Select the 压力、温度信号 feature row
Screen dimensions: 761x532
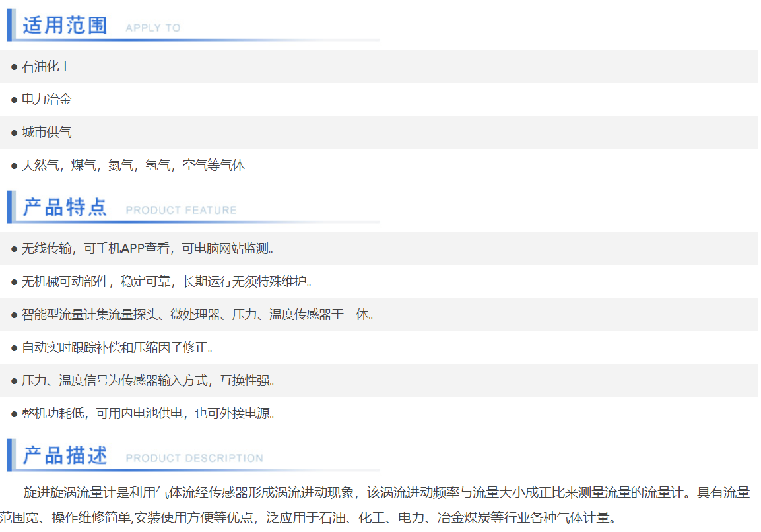coord(148,381)
